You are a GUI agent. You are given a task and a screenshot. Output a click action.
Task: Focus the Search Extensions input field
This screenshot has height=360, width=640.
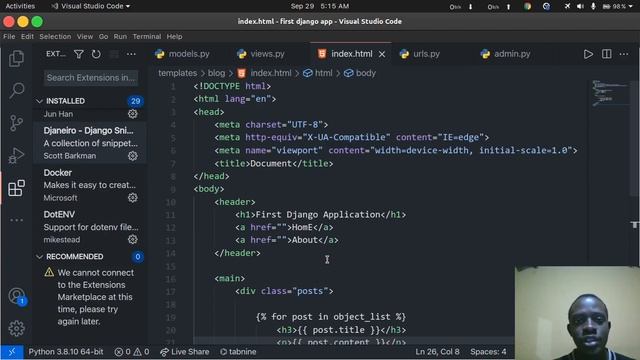pyautogui.click(x=91, y=78)
